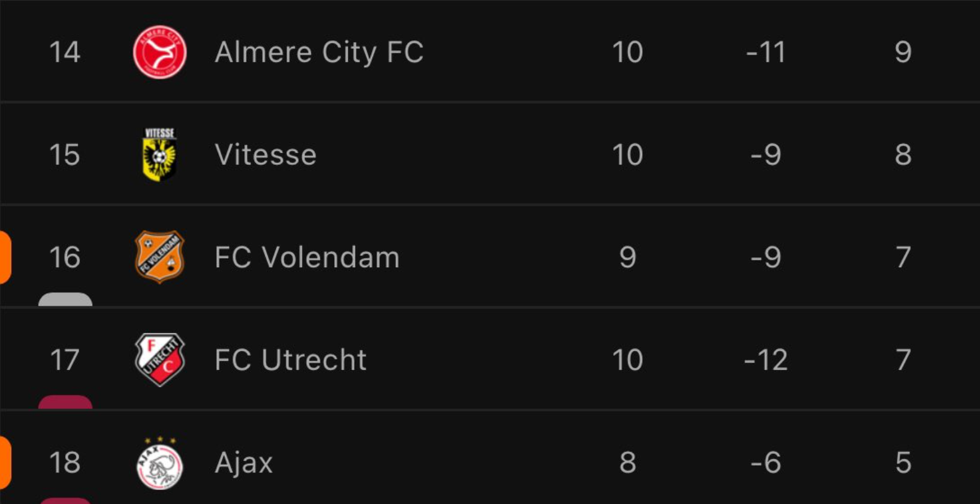The height and width of the screenshot is (504, 980).
Task: Open the Almere City FC club crest
Action: pyautogui.click(x=160, y=52)
